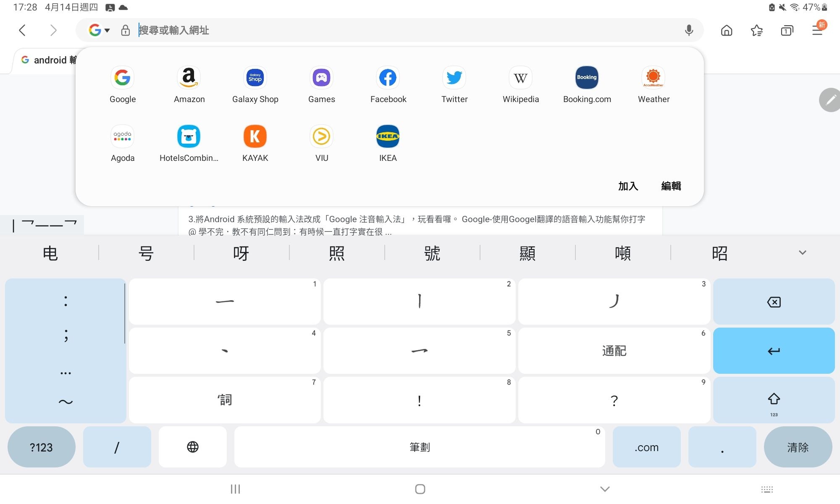This screenshot has height=504, width=840.
Task: Open the Galaxy Shop shortcut
Action: 255,85
